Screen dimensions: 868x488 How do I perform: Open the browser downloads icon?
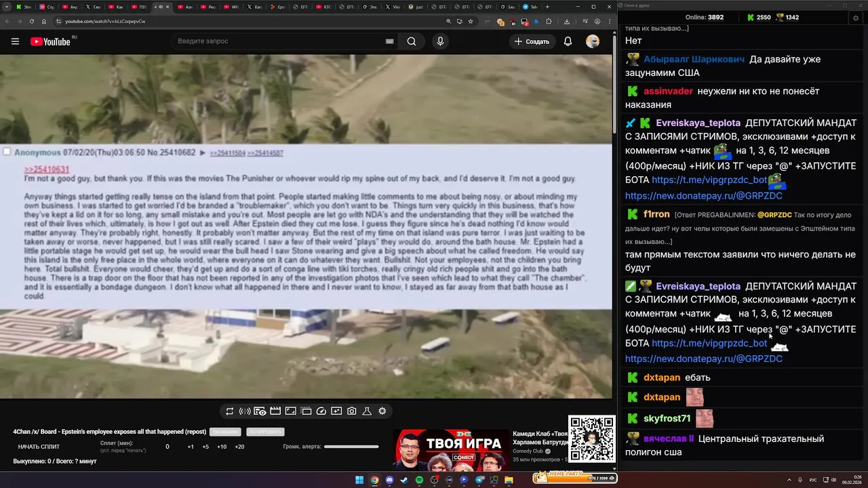click(x=566, y=21)
